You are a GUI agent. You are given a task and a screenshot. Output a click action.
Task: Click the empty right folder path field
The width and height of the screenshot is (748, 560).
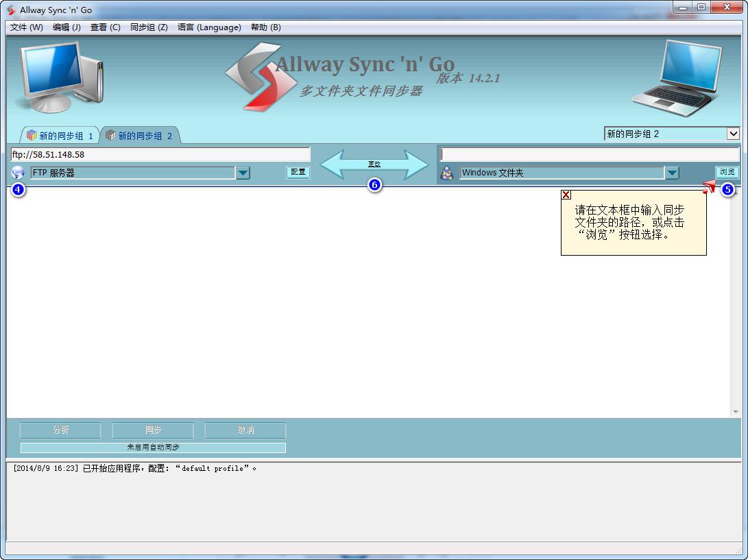tap(589, 154)
